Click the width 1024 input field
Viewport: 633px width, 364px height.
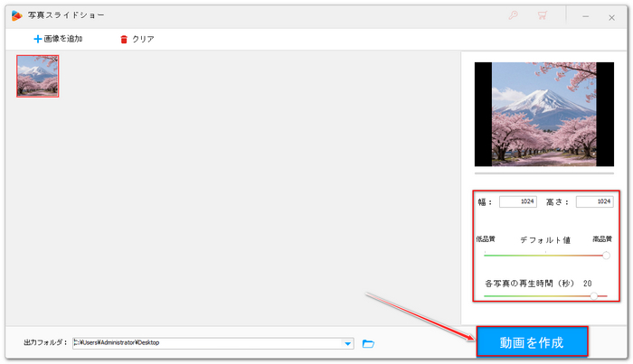pyautogui.click(x=518, y=201)
